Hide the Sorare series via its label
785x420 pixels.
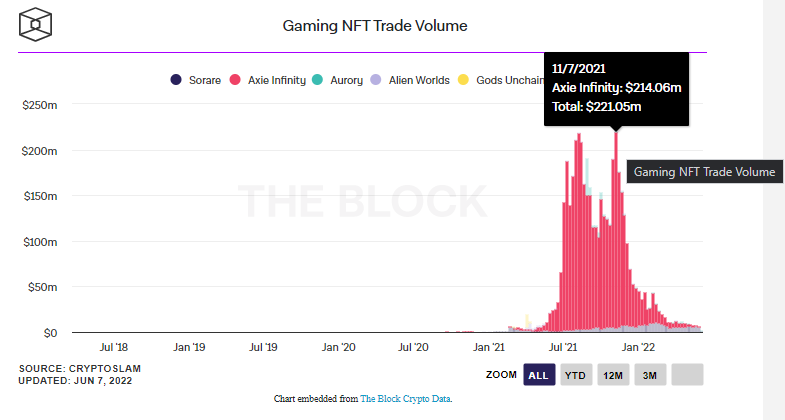[x=204, y=80]
